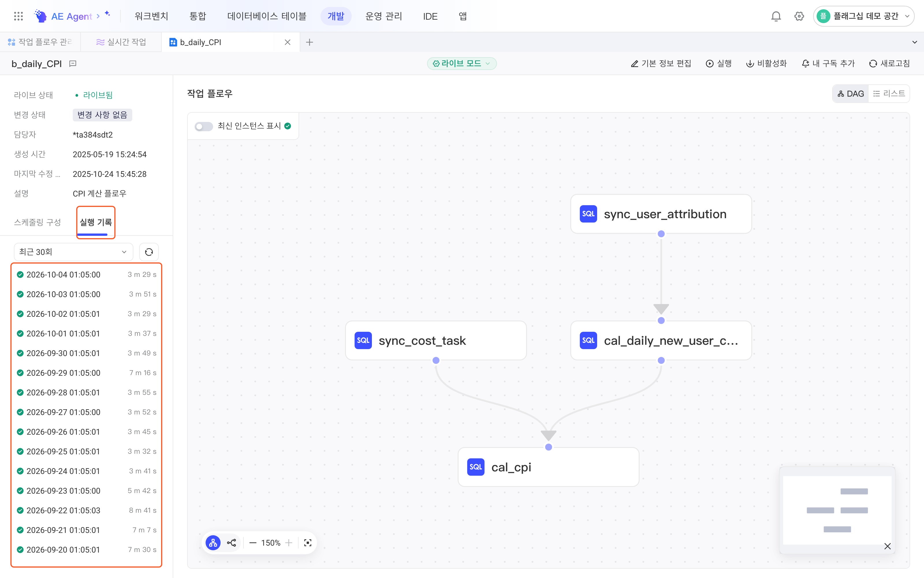Add a new tab with plus icon
The image size is (924, 578).
point(310,42)
